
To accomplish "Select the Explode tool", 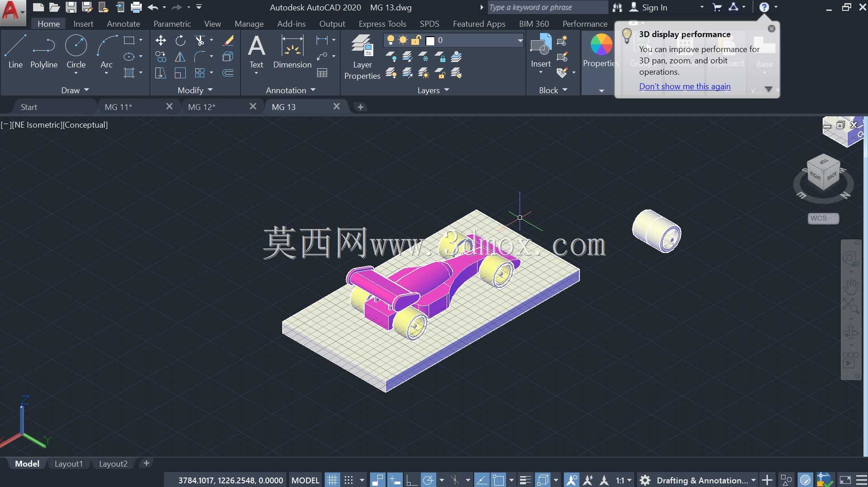I will click(228, 57).
